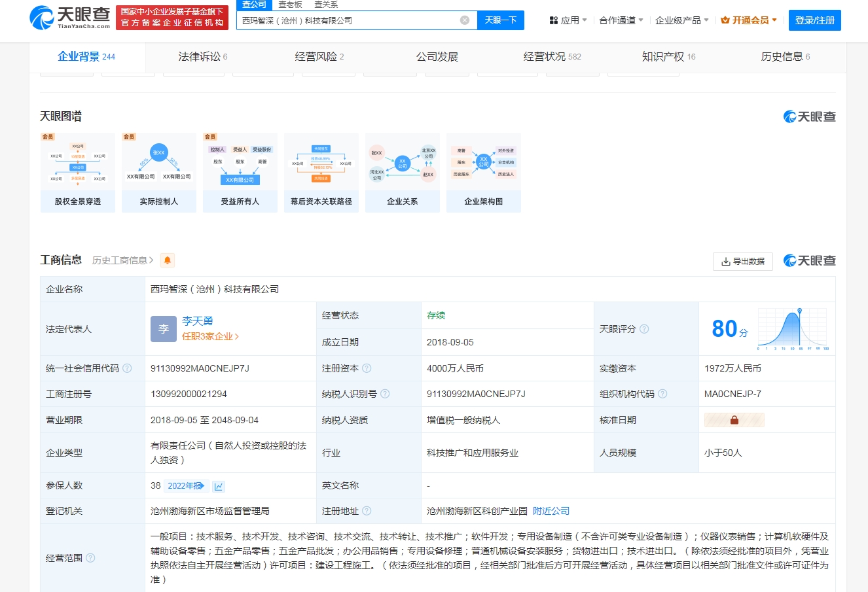
Task: Click the Tianyancha logo in header
Action: [x=70, y=18]
